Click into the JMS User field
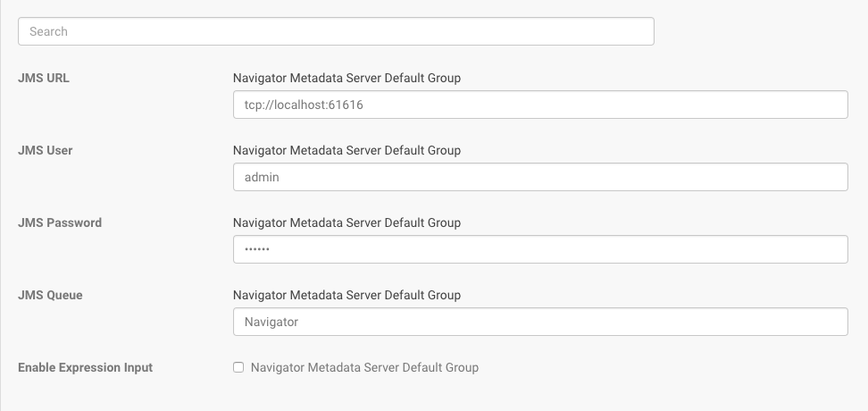868x411 pixels. point(539,177)
